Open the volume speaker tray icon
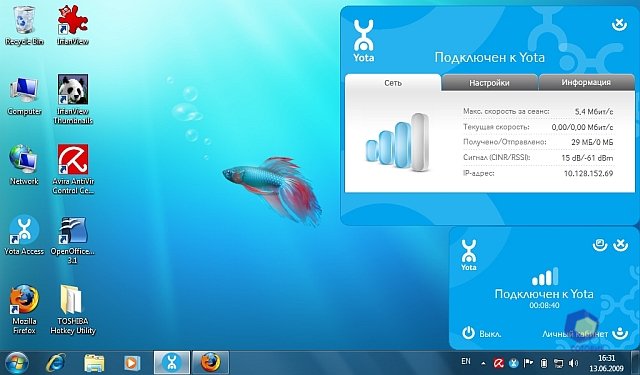 coord(573,363)
